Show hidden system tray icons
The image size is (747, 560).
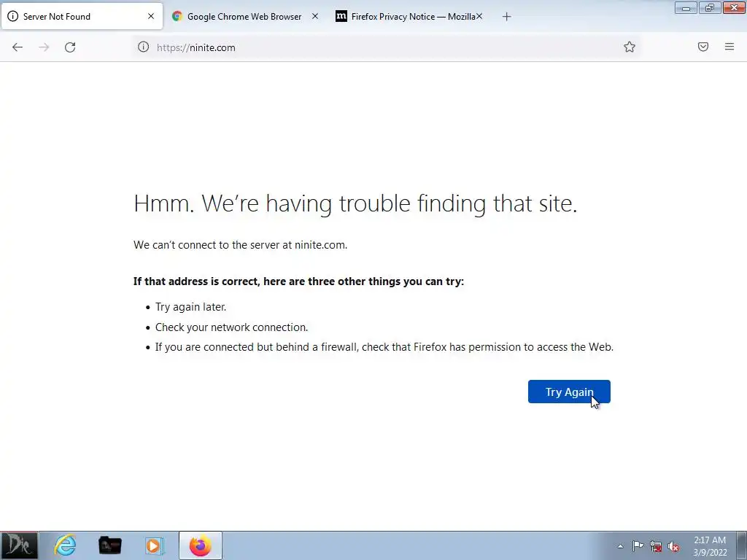coord(620,546)
